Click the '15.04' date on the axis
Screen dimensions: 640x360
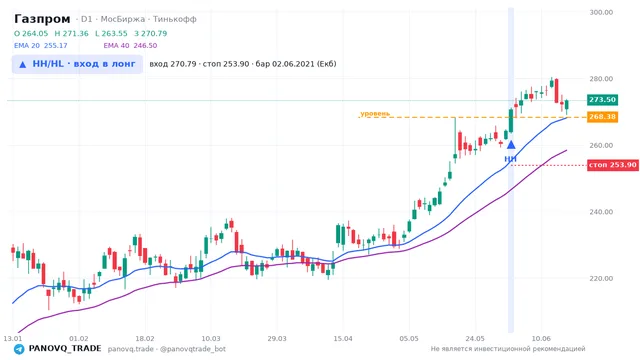pyautogui.click(x=343, y=339)
